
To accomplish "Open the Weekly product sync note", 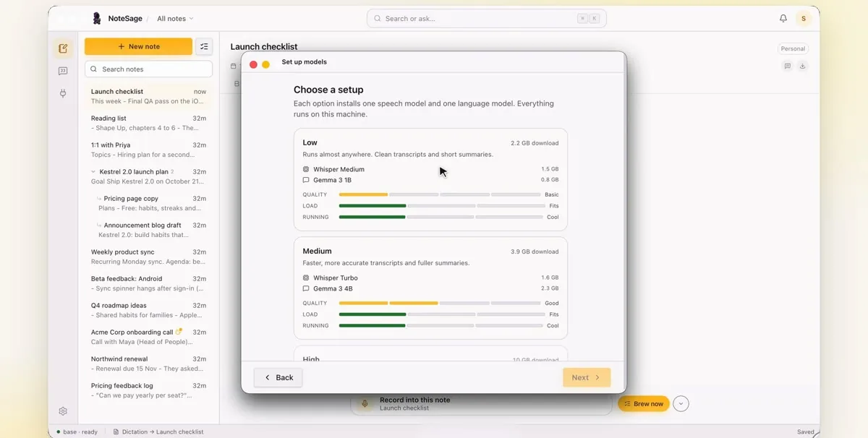I will click(x=148, y=257).
